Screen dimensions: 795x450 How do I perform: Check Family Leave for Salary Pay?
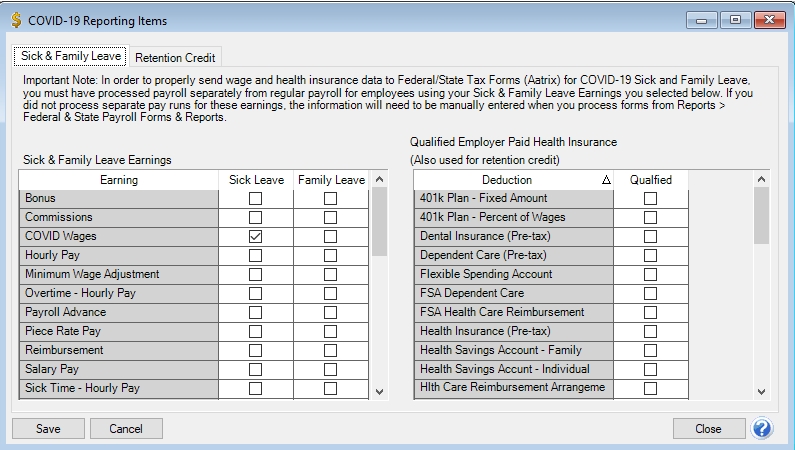coord(331,369)
